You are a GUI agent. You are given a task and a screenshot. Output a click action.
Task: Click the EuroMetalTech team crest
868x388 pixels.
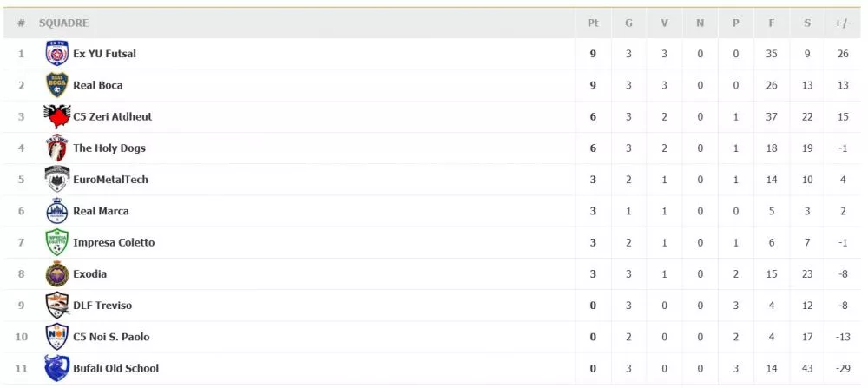click(x=57, y=180)
